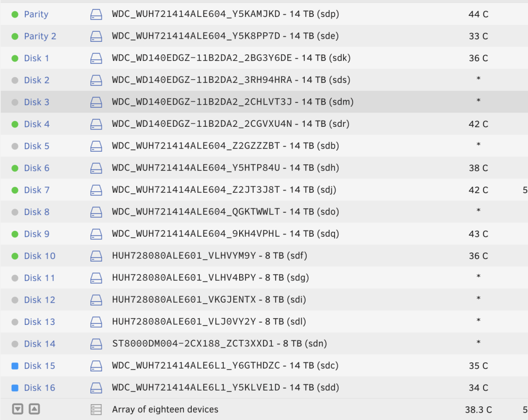Spin up all disks with up-arrow button
This screenshot has width=528, height=420.
click(34, 409)
